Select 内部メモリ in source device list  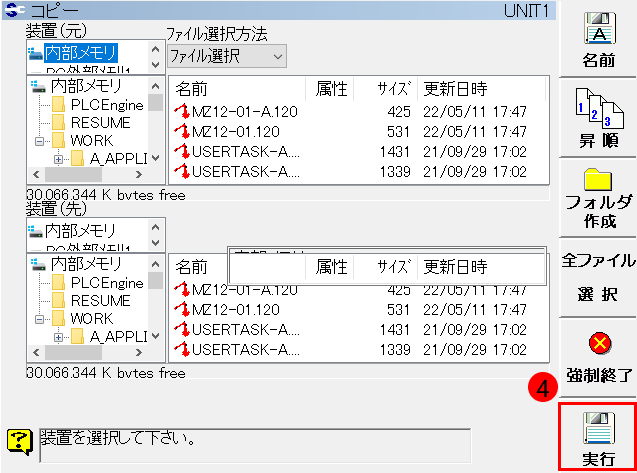tap(81, 53)
